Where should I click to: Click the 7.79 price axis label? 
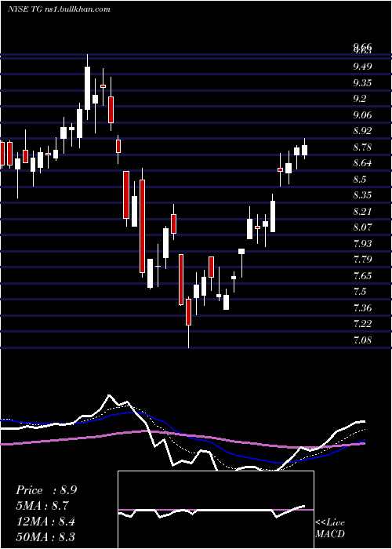click(x=362, y=260)
